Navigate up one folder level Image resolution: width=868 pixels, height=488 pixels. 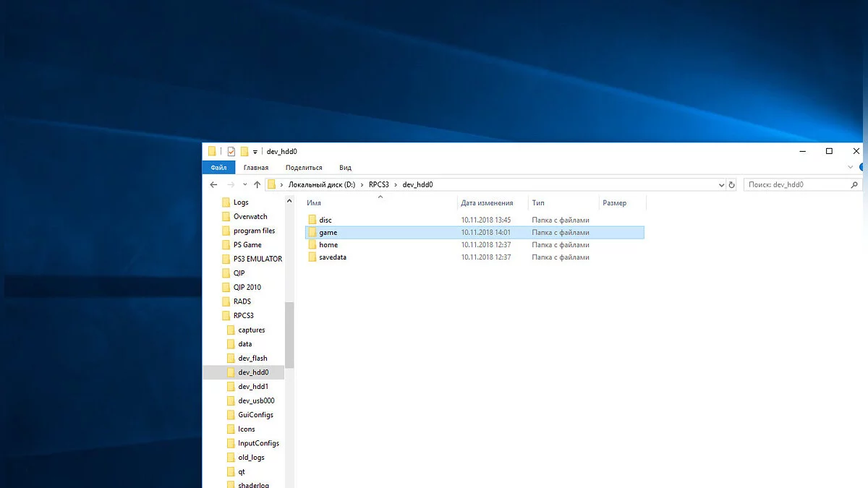pos(257,185)
